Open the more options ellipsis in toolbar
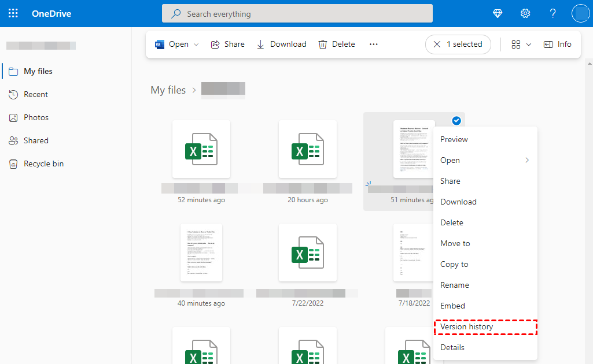Screen dimensions: 593x364 coord(374,44)
